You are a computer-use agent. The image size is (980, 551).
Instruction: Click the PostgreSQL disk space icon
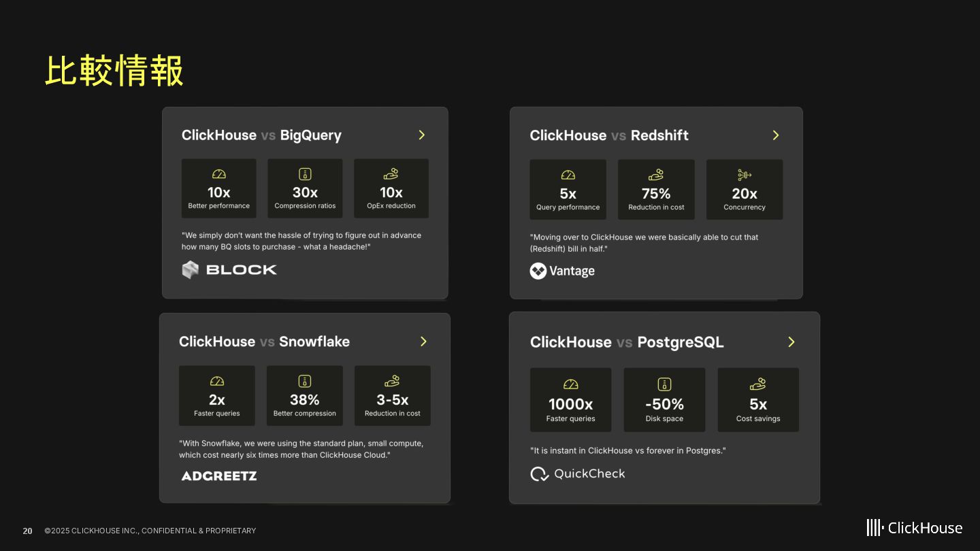[x=664, y=384]
